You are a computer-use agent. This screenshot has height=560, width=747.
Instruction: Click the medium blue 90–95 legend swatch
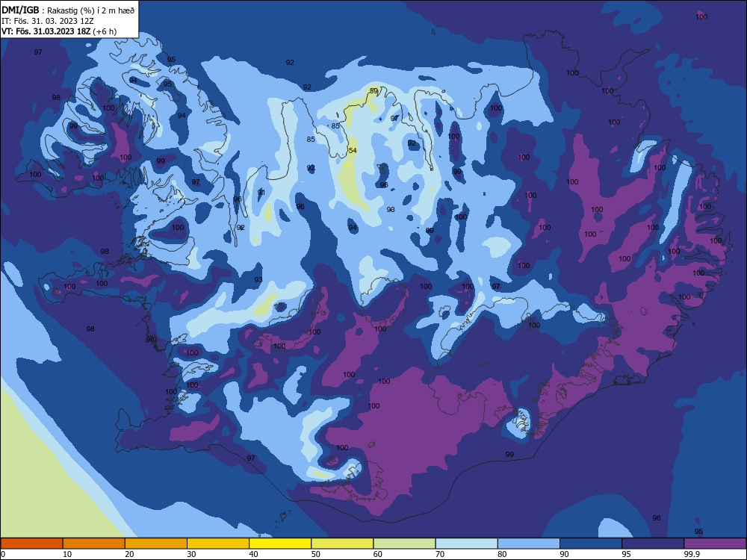(x=591, y=544)
